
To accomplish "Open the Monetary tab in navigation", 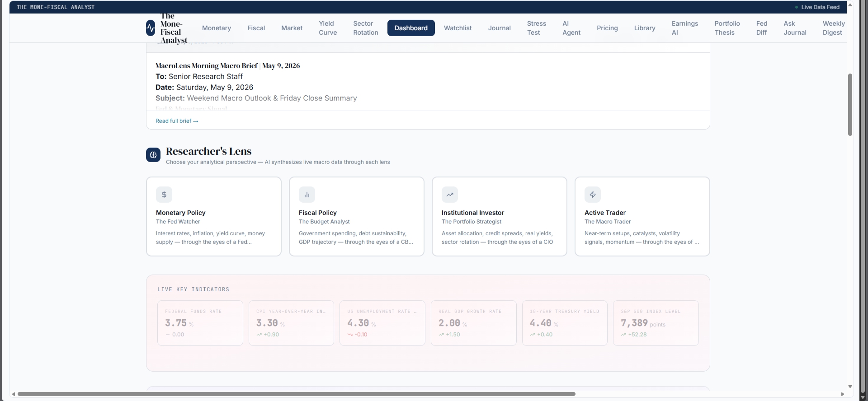I will [x=217, y=28].
